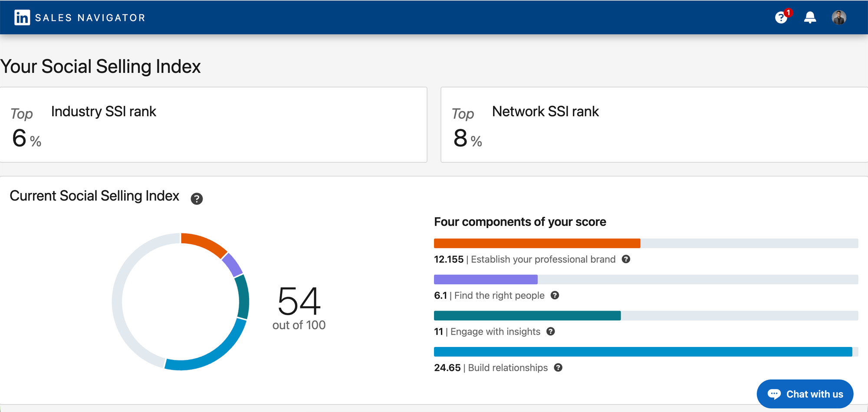The width and height of the screenshot is (868, 412).
Task: Click the purple Find the right people bar
Action: click(x=486, y=279)
